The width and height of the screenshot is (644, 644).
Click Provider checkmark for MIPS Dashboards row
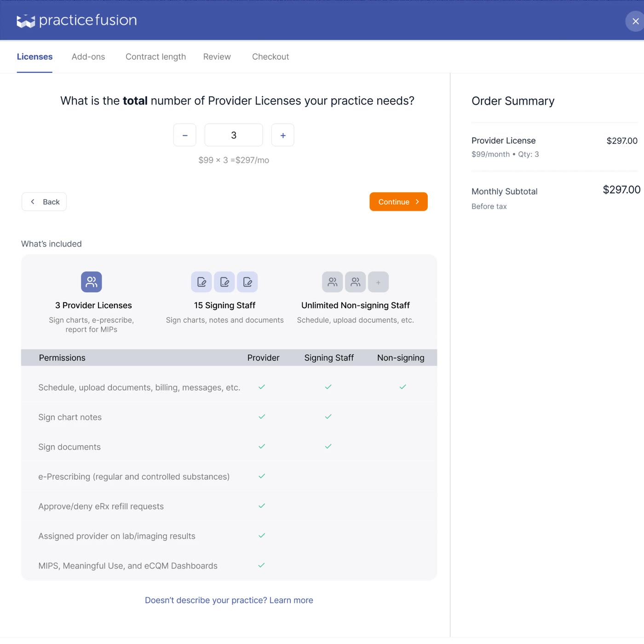(262, 565)
